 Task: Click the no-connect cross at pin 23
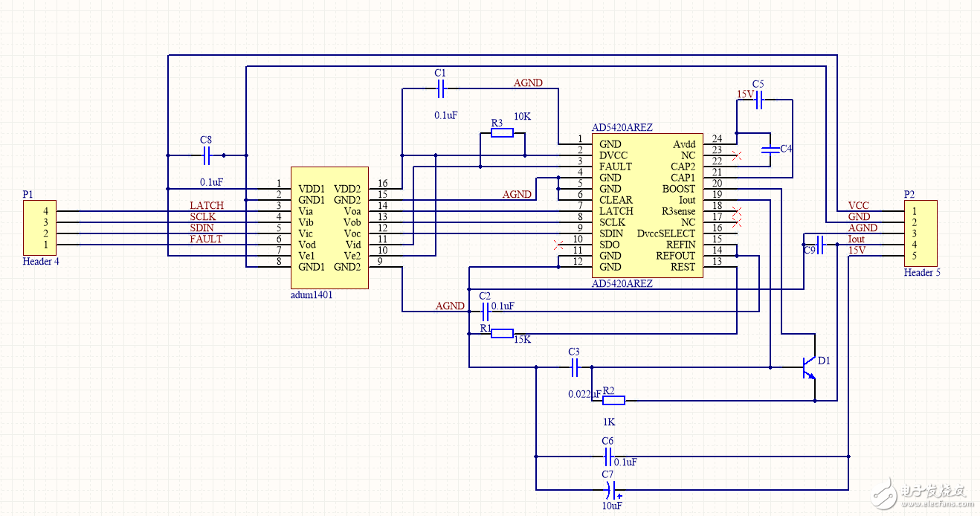pos(737,155)
